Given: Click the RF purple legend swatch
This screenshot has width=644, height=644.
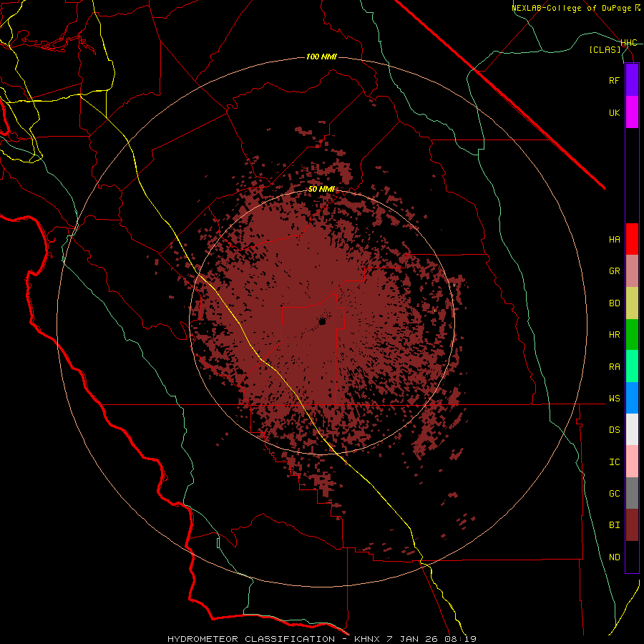Looking at the screenshot, I should [632, 80].
